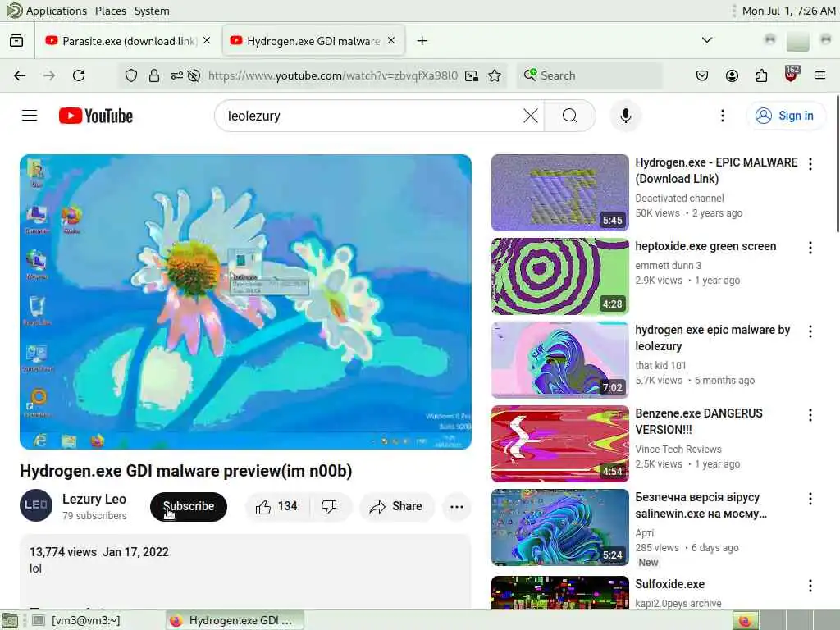Open YouTube settings three-dot menu
Image resolution: width=840 pixels, height=630 pixels.
click(723, 116)
